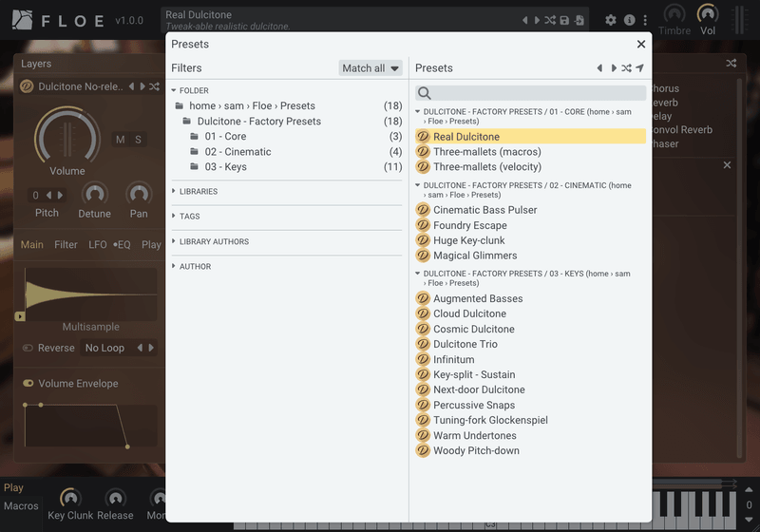Randomize the Dulcitone layer instrument
This screenshot has height=532, width=760.
pyautogui.click(x=154, y=86)
